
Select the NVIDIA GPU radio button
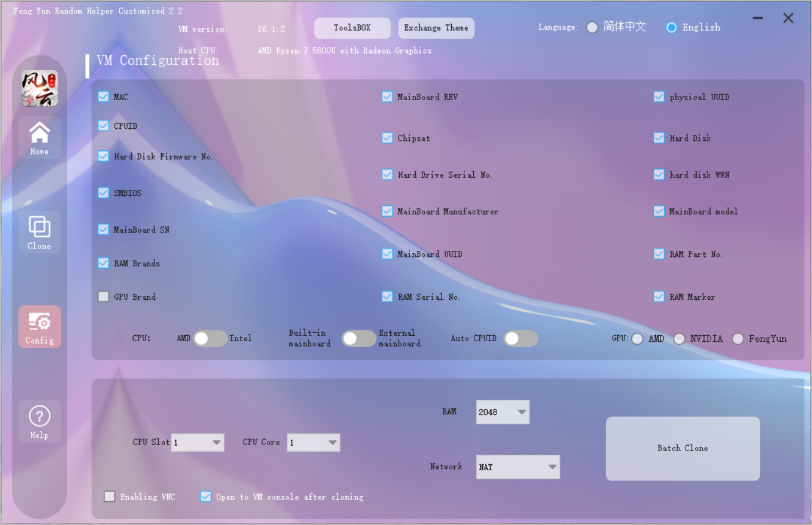(679, 339)
